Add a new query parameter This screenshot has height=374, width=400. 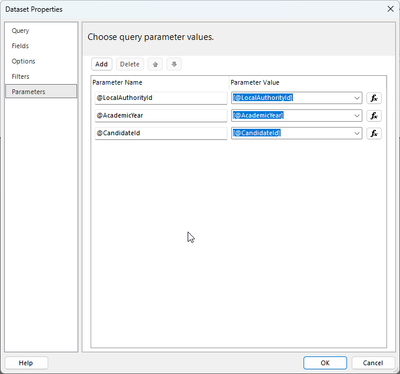pyautogui.click(x=101, y=64)
